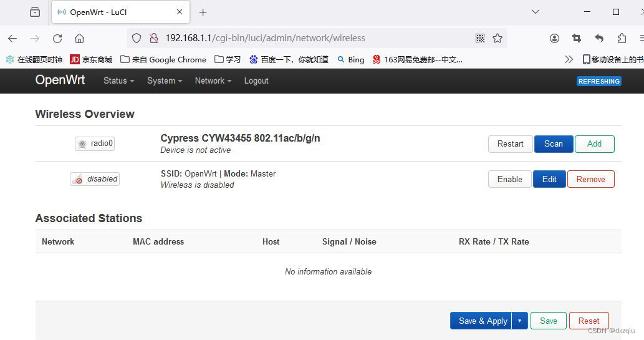
Task: Expand the Network menu
Action: [x=213, y=81]
